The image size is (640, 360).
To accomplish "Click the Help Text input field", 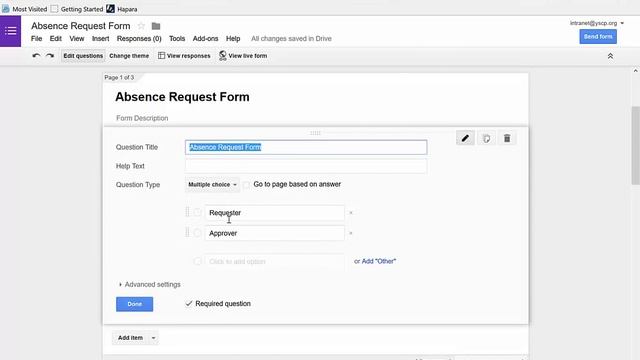I will [306, 166].
